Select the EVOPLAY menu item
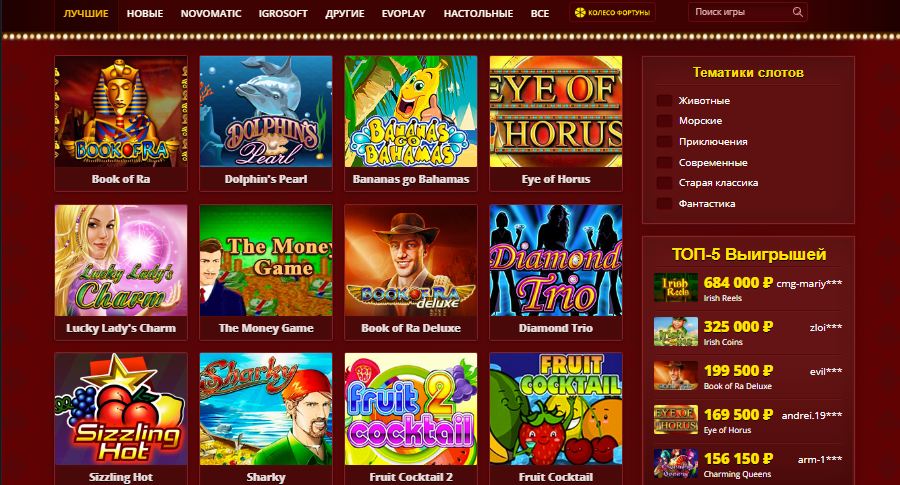Viewport: 900px width, 485px height. point(404,13)
